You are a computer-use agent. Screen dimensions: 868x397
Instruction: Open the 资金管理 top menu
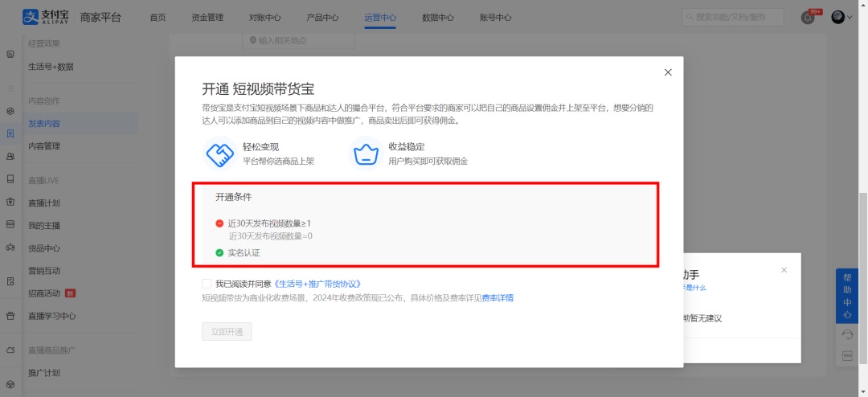point(207,17)
